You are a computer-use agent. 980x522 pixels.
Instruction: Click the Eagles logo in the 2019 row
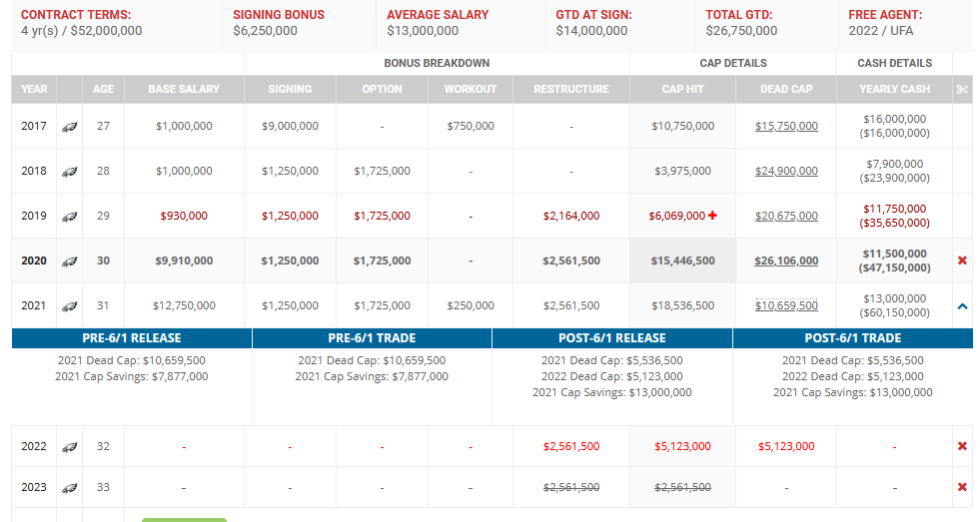pos(70,217)
